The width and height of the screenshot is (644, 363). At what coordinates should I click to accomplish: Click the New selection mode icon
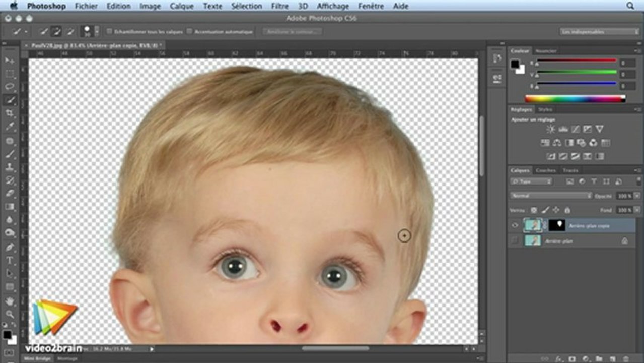(44, 31)
